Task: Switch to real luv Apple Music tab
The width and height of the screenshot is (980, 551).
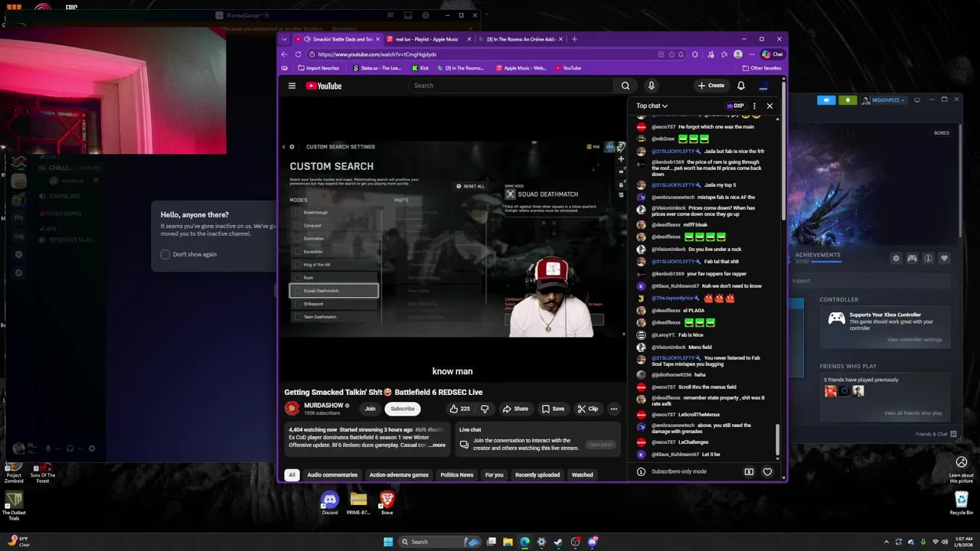Action: click(427, 39)
